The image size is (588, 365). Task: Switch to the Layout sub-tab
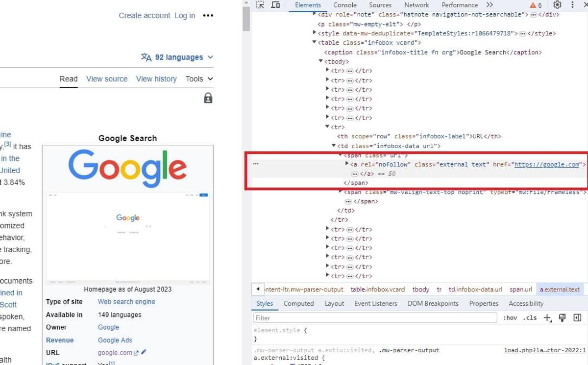(x=334, y=303)
